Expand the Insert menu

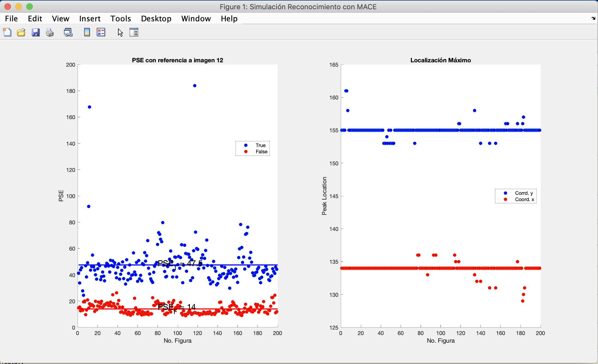pos(90,19)
